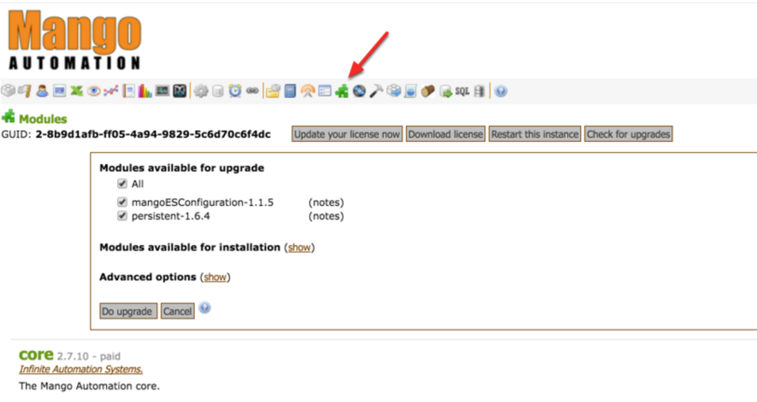Open the gray database cylinder icon

click(x=218, y=91)
